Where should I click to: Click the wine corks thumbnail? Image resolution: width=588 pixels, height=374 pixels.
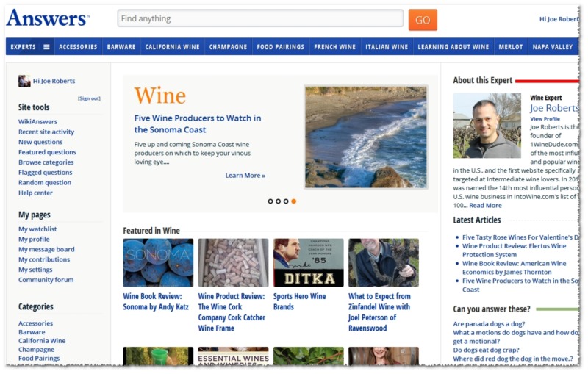[233, 263]
